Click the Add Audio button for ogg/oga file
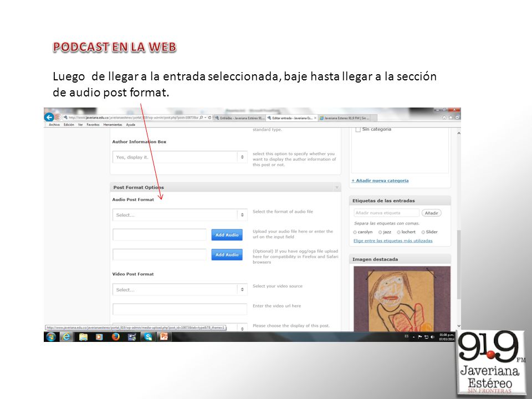Viewport: 532px width, 399px height. (x=227, y=255)
